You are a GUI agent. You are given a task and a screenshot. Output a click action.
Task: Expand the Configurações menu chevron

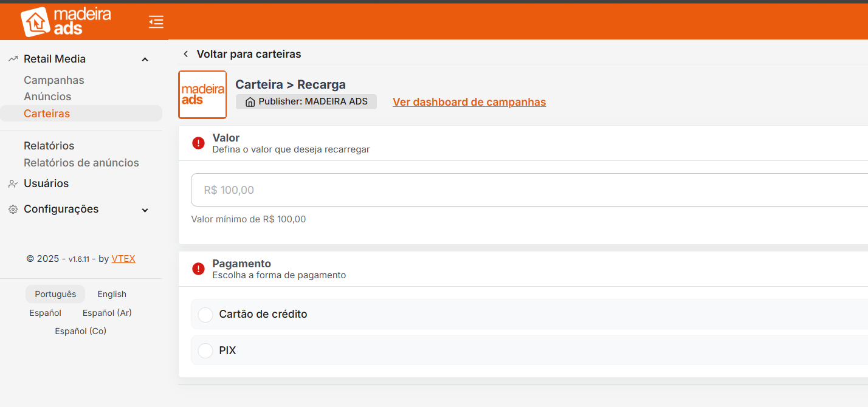[x=145, y=210]
